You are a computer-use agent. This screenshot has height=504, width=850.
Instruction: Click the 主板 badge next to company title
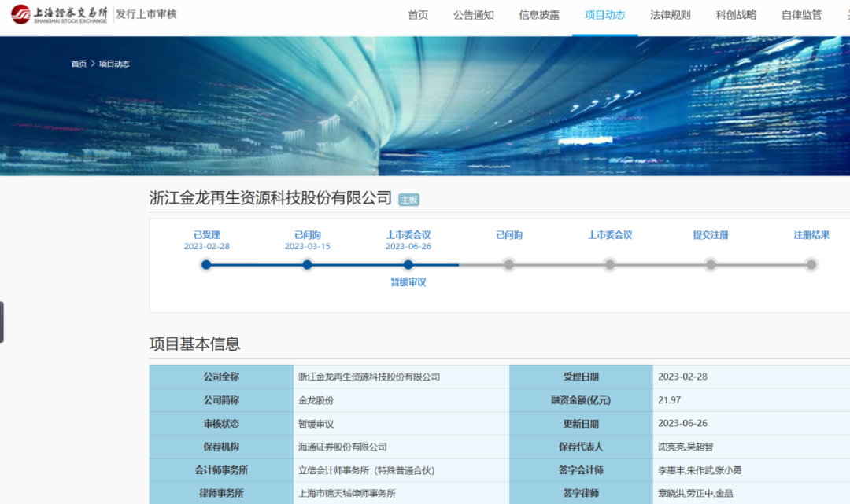(x=408, y=200)
